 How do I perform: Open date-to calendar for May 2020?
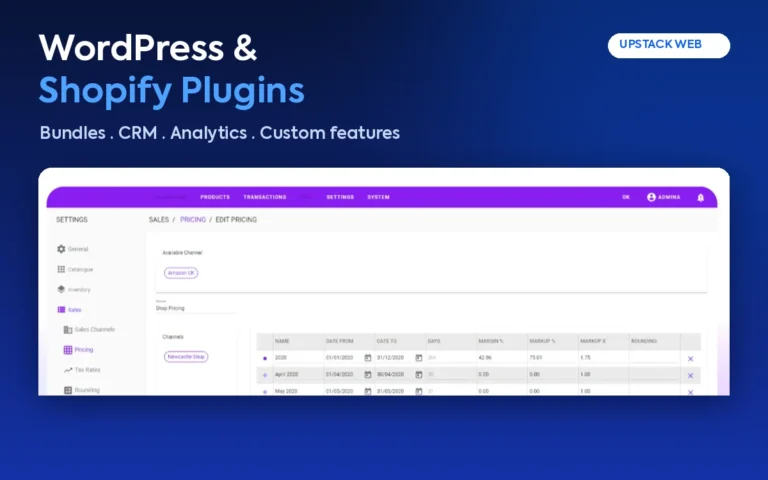[x=419, y=391]
